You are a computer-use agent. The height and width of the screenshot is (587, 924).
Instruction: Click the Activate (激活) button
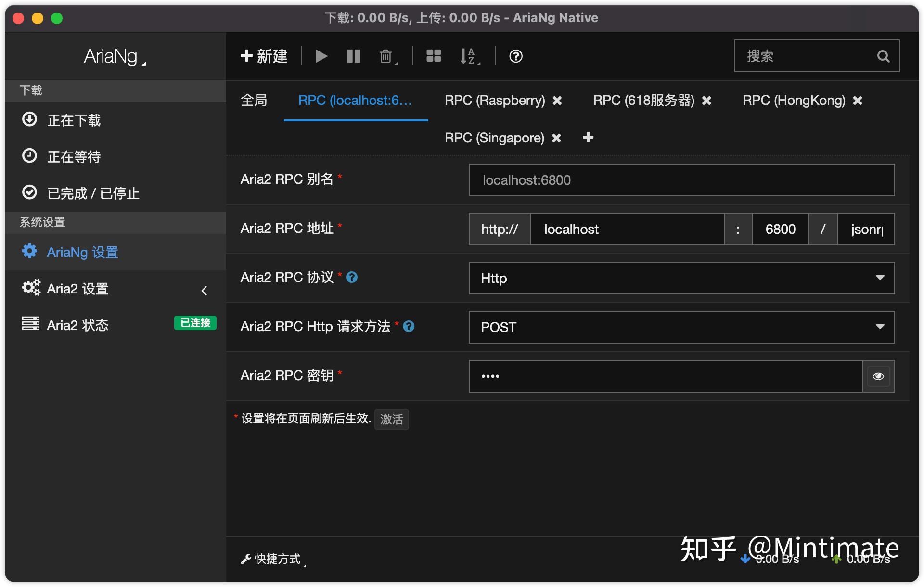(392, 419)
